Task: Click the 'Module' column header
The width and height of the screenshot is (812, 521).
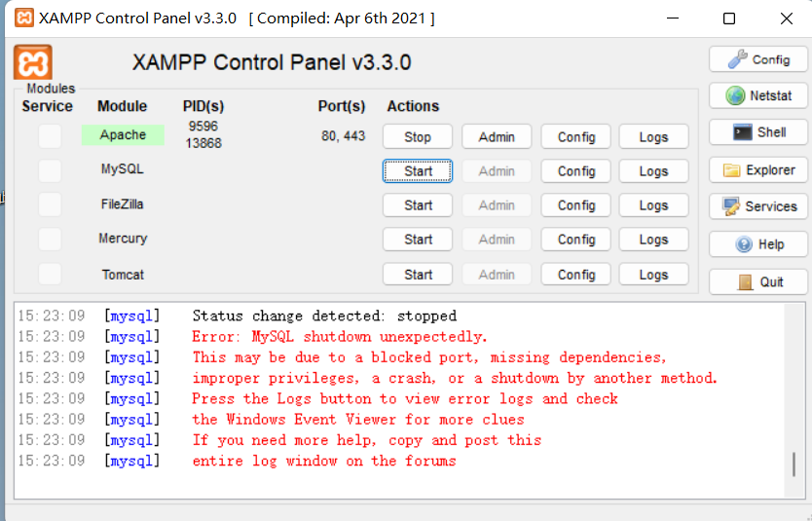Action: [x=123, y=106]
